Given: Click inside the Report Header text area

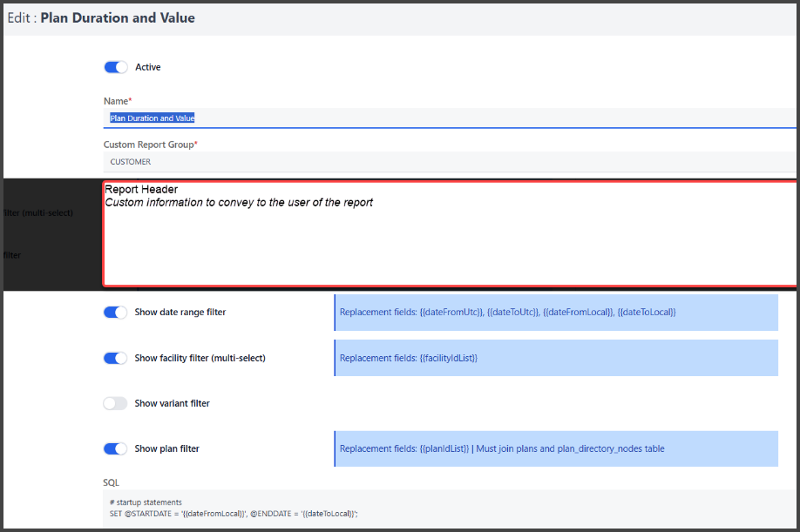Looking at the screenshot, I should pos(450,234).
